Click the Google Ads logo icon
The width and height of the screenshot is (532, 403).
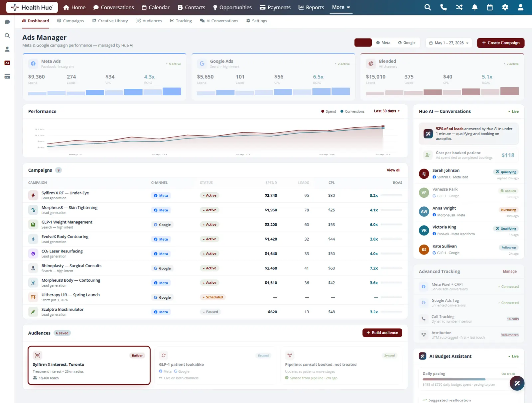coord(202,63)
